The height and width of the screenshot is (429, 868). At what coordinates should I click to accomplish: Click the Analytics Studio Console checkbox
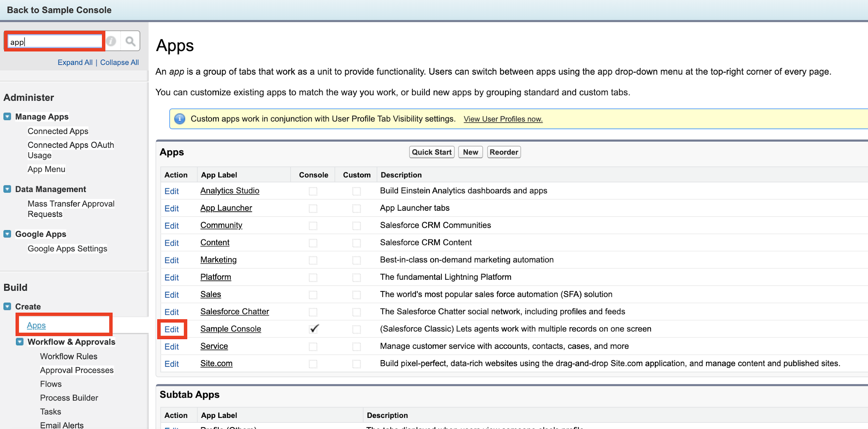[313, 191]
